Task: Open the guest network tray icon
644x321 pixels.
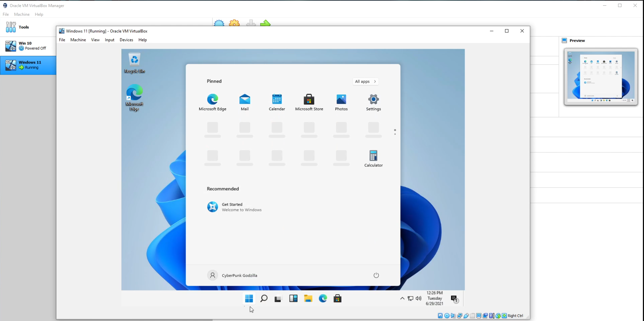Action: [411, 298]
